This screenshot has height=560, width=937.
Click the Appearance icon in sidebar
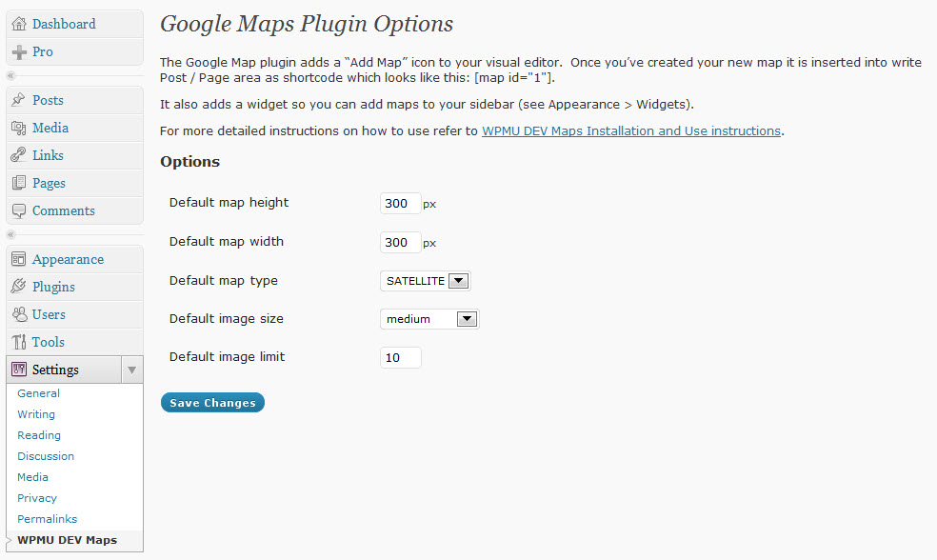[x=19, y=259]
